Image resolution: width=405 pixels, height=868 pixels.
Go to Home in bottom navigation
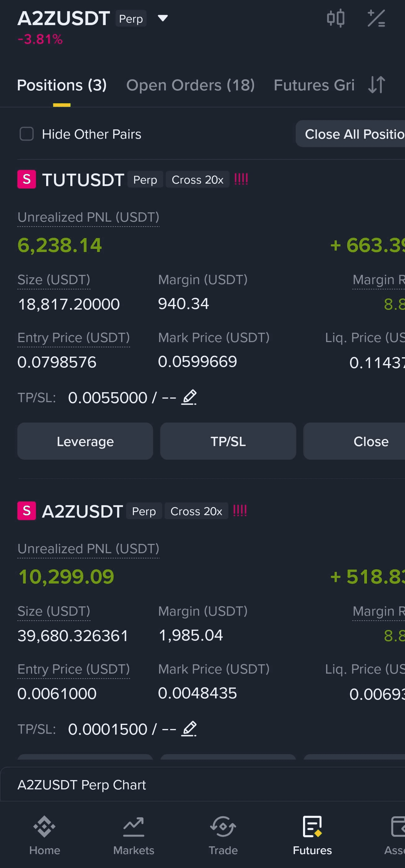(x=45, y=836)
